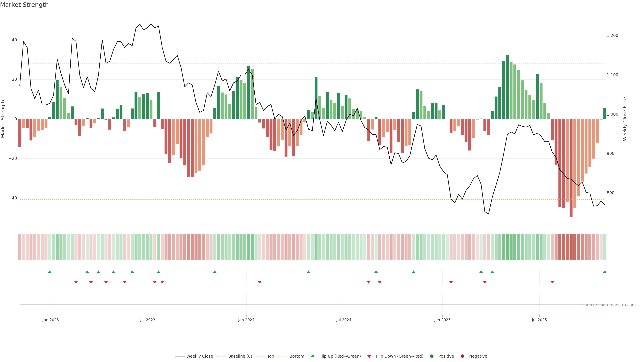Click the Flip Down red triangle legend icon

coord(369,356)
